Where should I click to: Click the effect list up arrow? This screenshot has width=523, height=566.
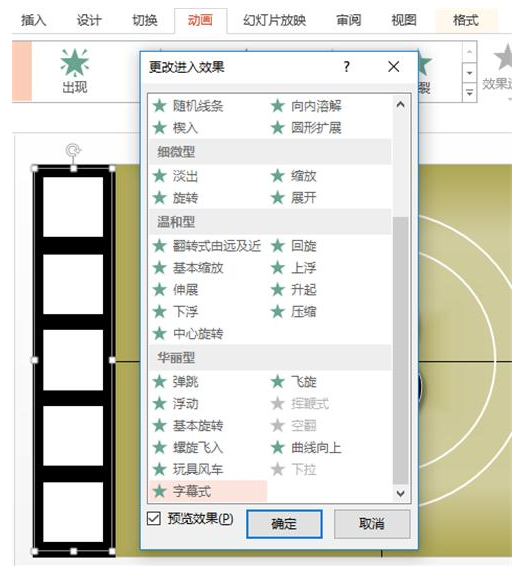click(x=400, y=105)
